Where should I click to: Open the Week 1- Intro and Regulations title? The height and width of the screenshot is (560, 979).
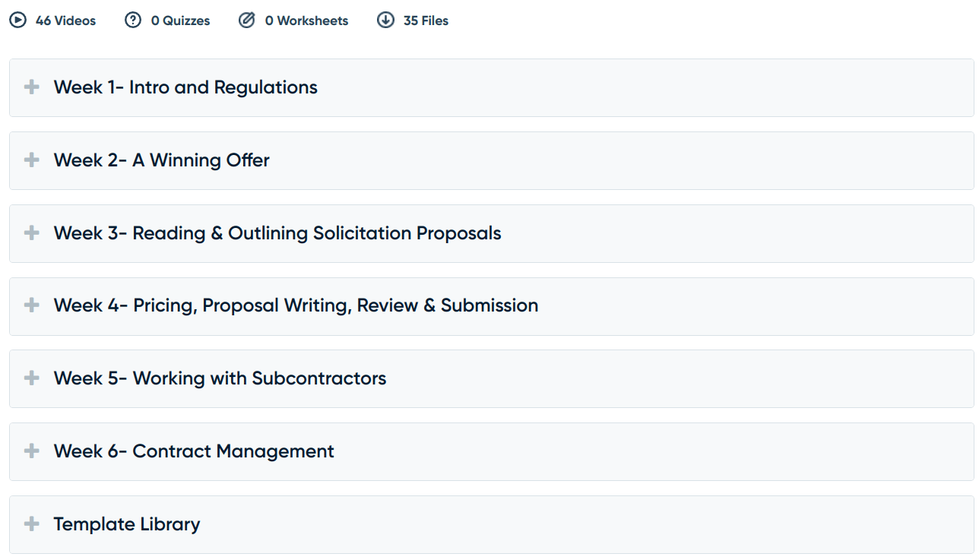tap(185, 87)
